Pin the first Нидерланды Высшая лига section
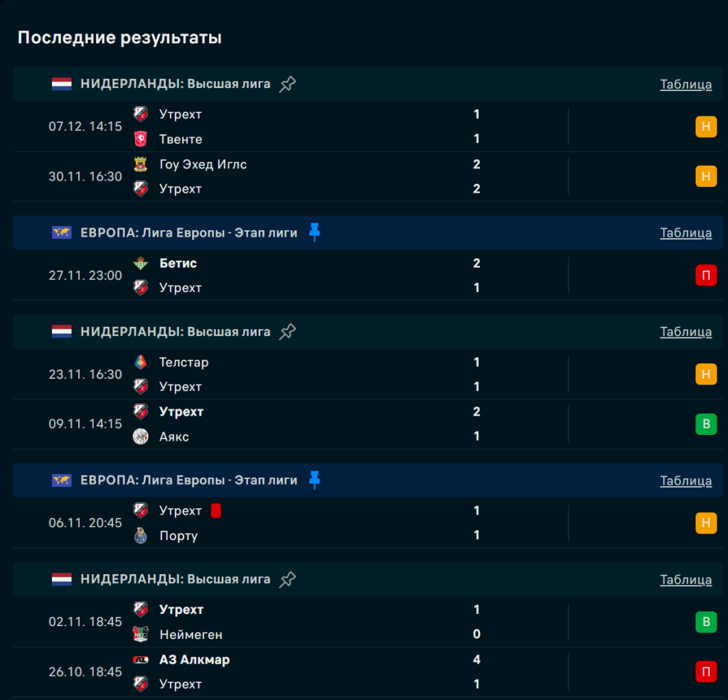 coord(287,84)
